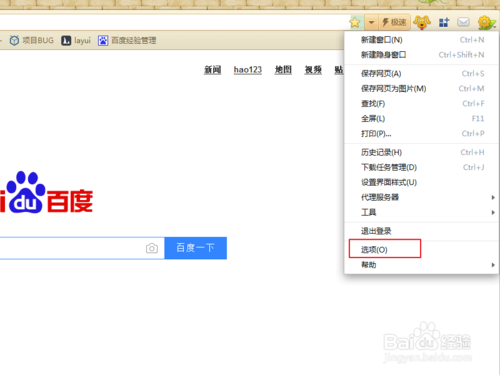Click the camera image search icon

pos(152,248)
